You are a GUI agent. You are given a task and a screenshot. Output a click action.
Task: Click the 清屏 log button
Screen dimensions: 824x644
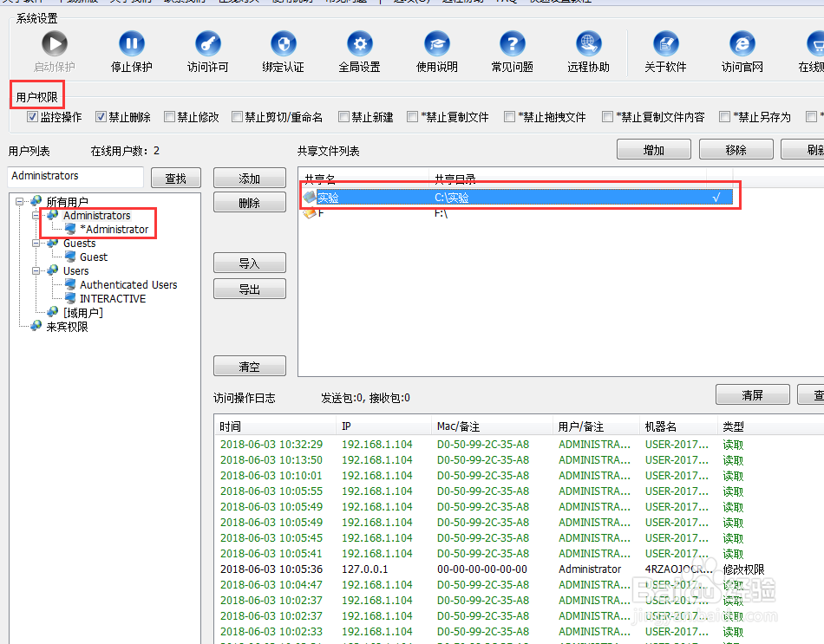coord(753,394)
